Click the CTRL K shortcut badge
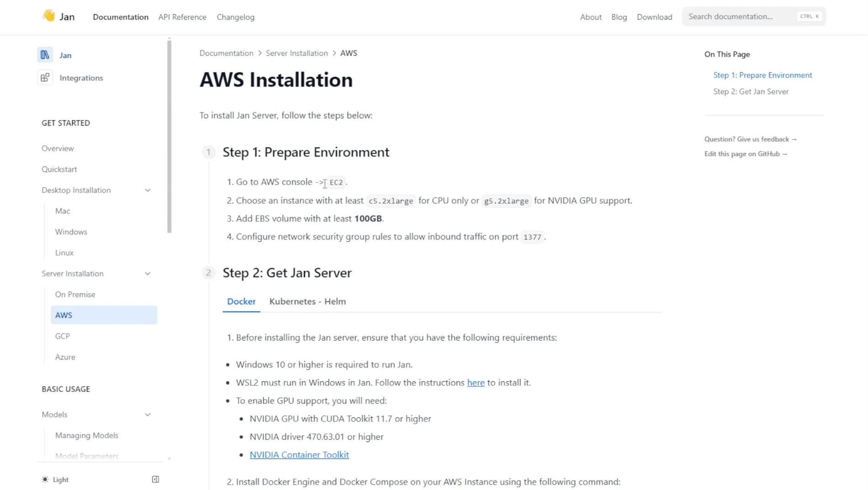 tap(809, 16)
